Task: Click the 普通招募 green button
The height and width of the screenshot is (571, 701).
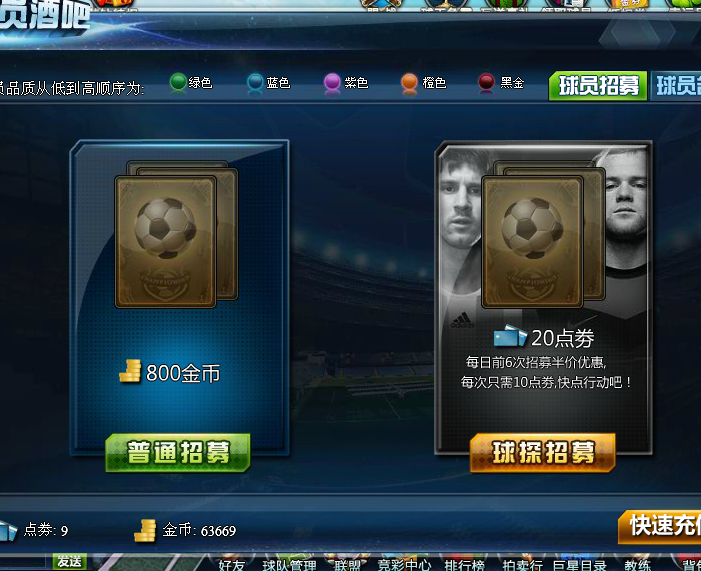Action: (178, 452)
